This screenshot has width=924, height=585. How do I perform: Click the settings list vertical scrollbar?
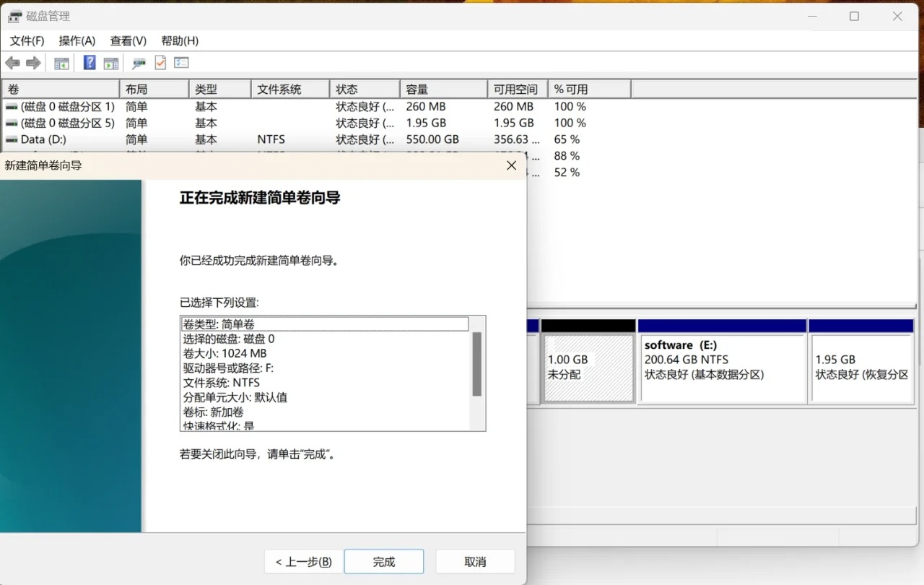(x=476, y=365)
